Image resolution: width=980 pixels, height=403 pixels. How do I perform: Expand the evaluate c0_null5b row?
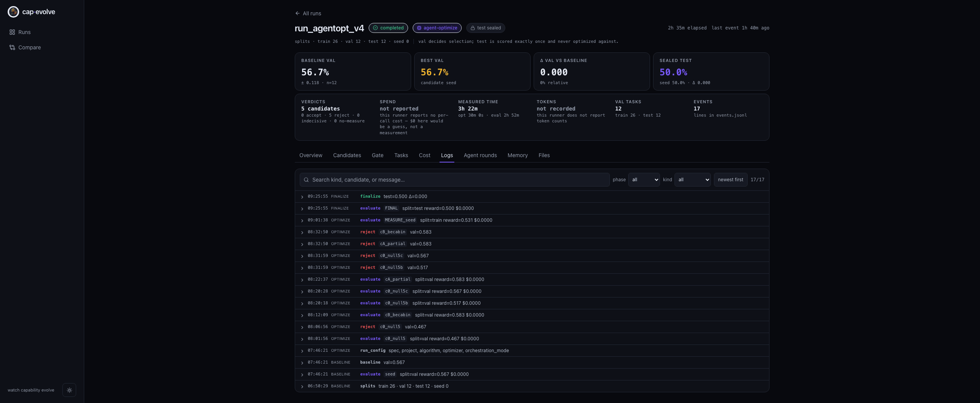tap(532, 303)
